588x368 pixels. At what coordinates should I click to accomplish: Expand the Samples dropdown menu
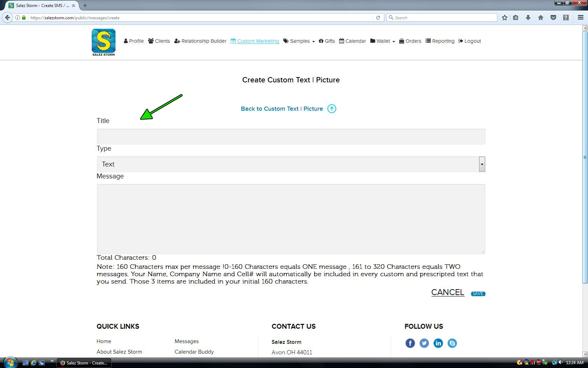click(299, 41)
